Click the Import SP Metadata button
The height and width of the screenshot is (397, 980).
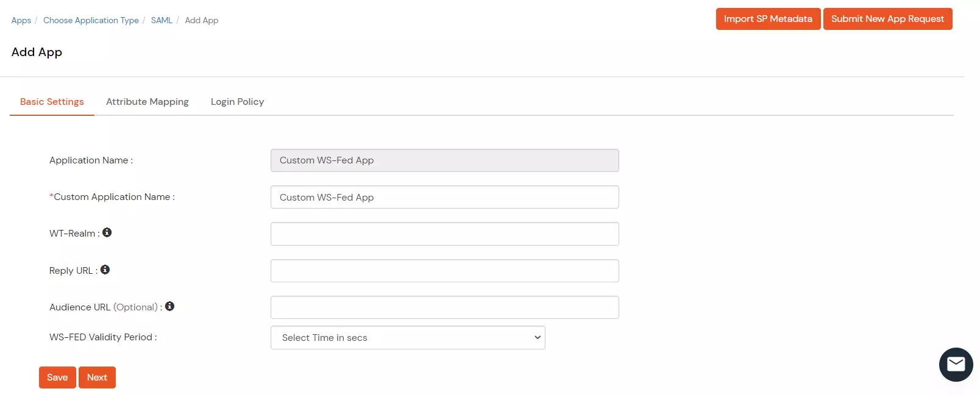(x=768, y=19)
